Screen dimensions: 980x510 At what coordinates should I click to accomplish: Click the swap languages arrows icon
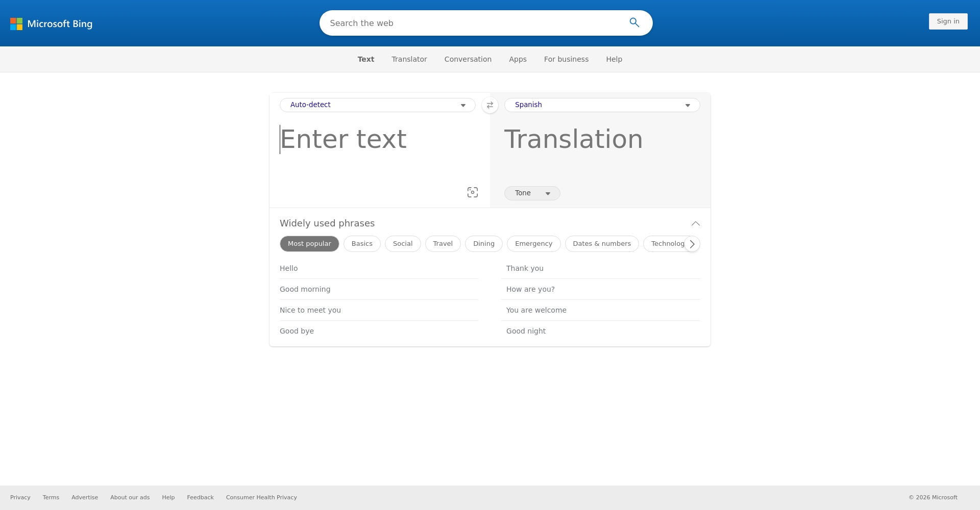point(489,105)
